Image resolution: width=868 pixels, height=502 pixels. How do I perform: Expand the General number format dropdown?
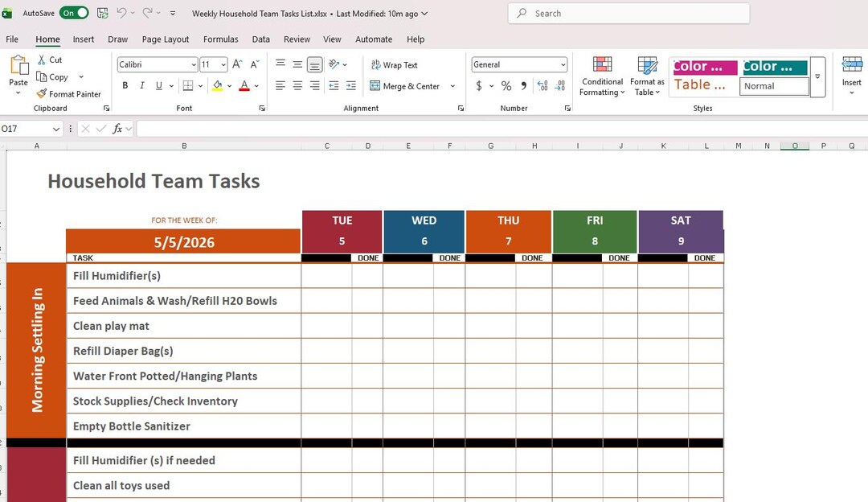[x=563, y=65]
